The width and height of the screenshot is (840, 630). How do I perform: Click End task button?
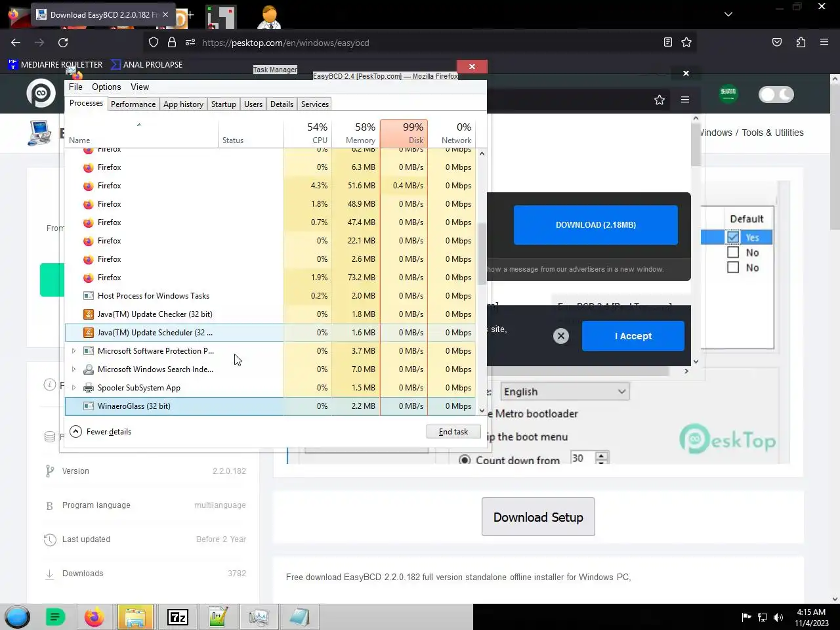click(x=453, y=432)
